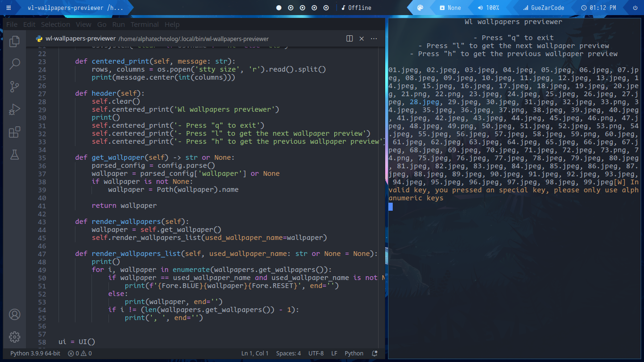
Task: Click the music note Offline indicator
Action: click(356, 8)
